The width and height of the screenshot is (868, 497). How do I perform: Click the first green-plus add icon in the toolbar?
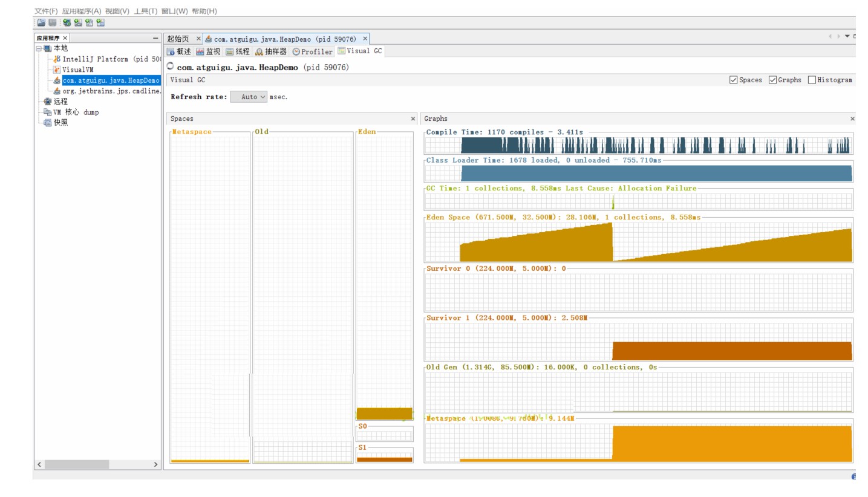pyautogui.click(x=67, y=22)
